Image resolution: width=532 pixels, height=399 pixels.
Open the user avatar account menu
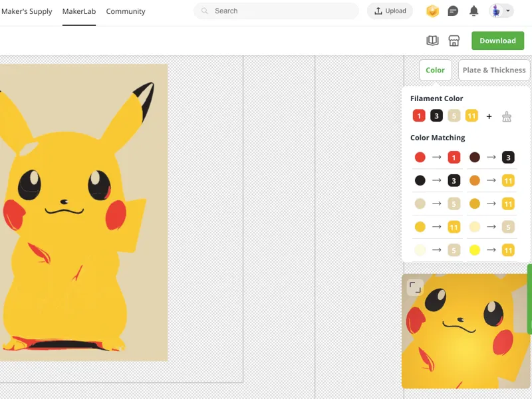click(501, 11)
